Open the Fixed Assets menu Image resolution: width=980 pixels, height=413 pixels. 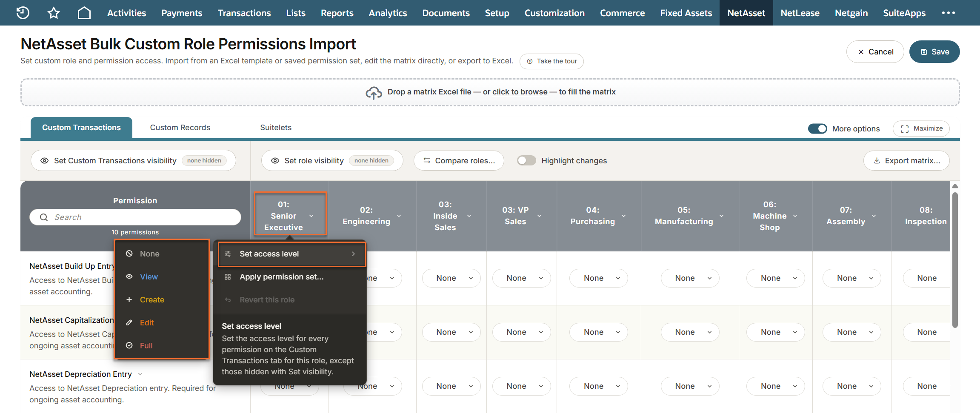point(686,13)
